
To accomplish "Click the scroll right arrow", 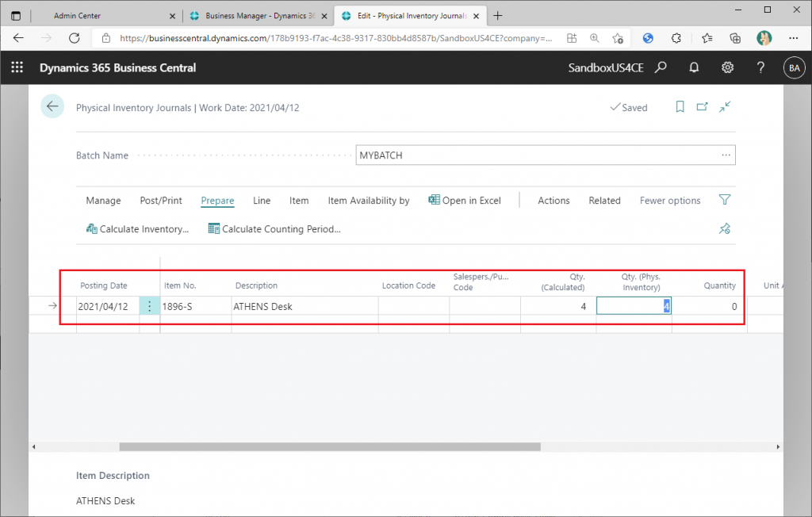I will 778,446.
